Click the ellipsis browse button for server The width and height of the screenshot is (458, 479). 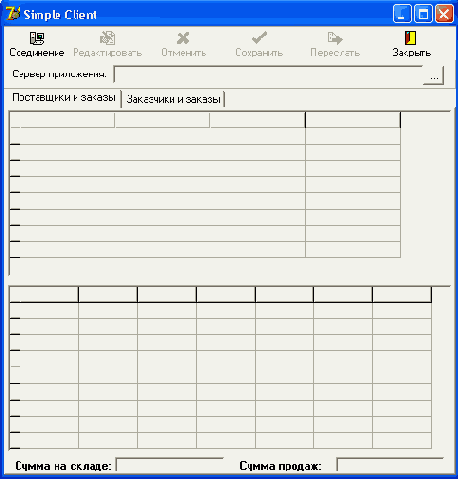coord(434,76)
